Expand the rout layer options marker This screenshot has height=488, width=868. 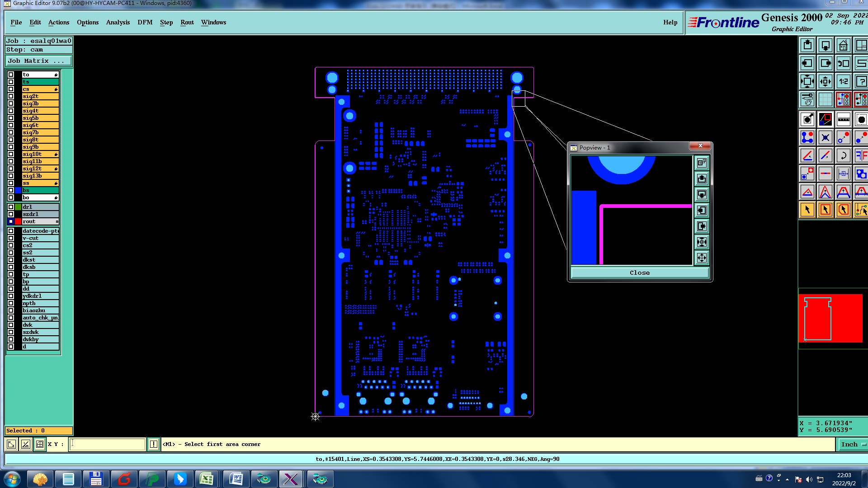pos(57,221)
